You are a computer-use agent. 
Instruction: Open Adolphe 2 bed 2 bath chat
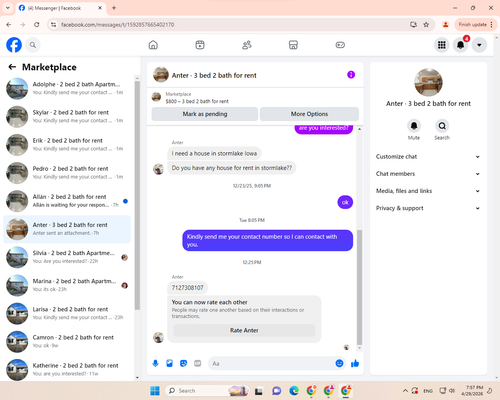pos(67,88)
